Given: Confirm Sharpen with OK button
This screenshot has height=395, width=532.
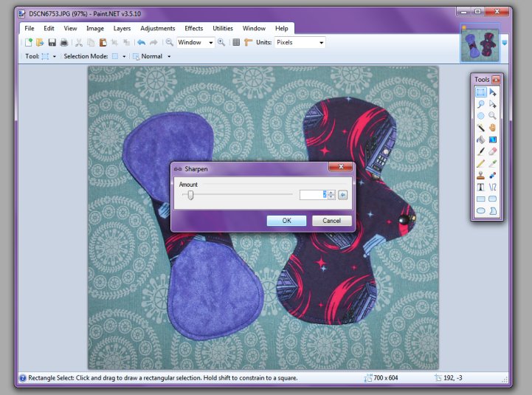Looking at the screenshot, I should tap(286, 221).
